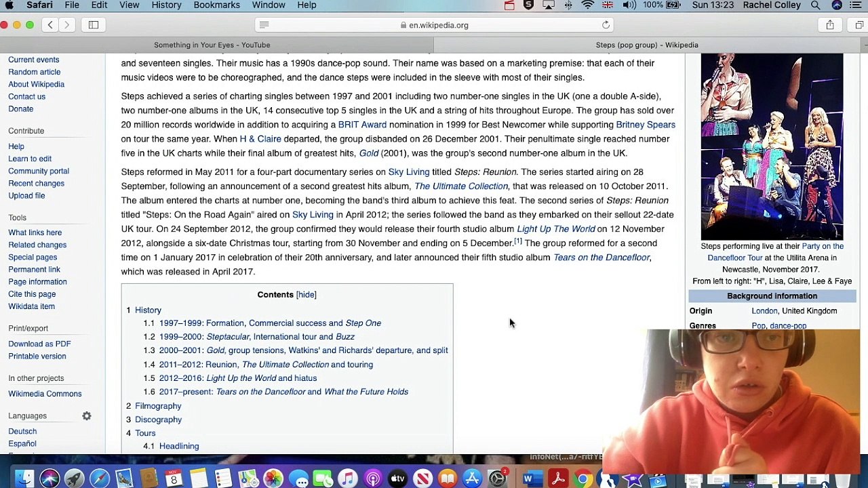Go to contents entry 1.4 2011–2012 Reunion
Image resolution: width=868 pixels, height=488 pixels.
[266, 365]
